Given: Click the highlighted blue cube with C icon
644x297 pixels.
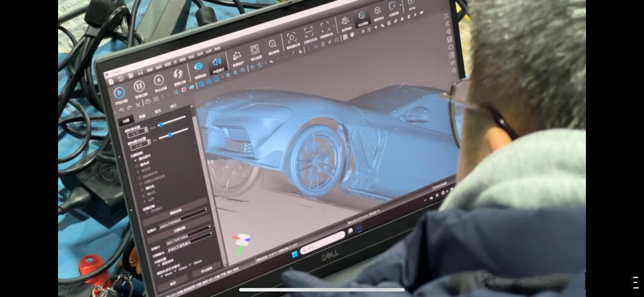Looking at the screenshot, I should pyautogui.click(x=362, y=16).
